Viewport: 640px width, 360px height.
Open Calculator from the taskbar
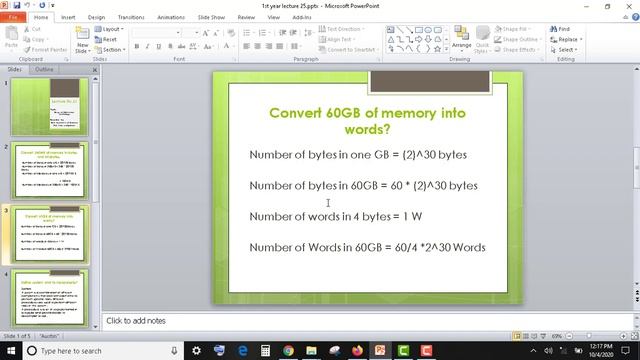click(265, 351)
